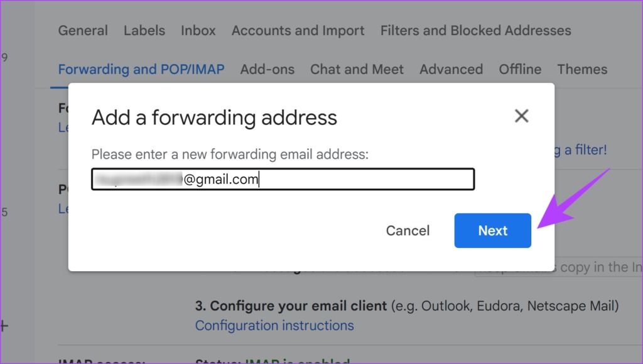
Task: Open the Themes tab
Action: click(x=582, y=70)
